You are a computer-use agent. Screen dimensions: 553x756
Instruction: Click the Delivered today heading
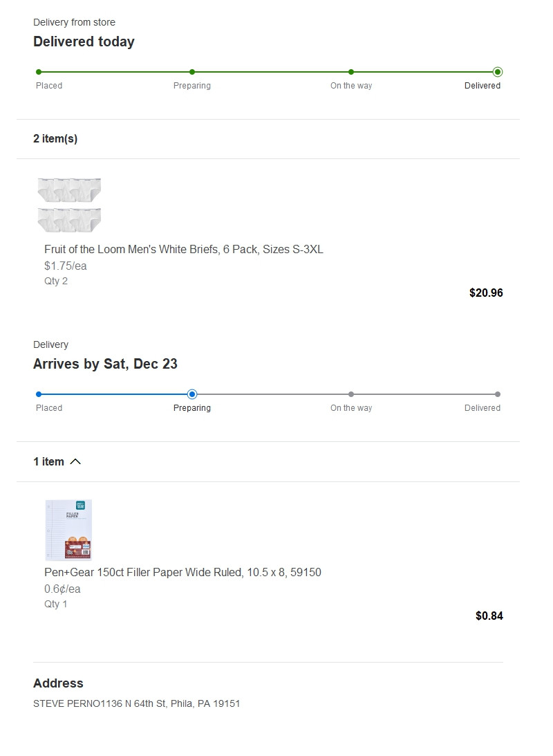tap(84, 42)
